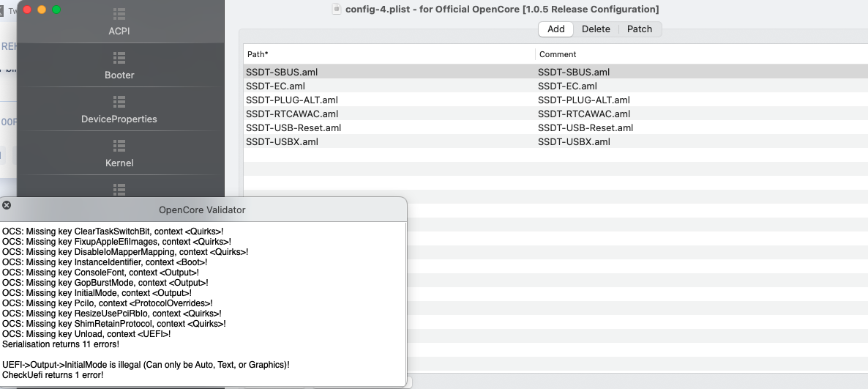Click the Comment cell for SSDT-EC.aml
The height and width of the screenshot is (389, 868).
coord(567,86)
